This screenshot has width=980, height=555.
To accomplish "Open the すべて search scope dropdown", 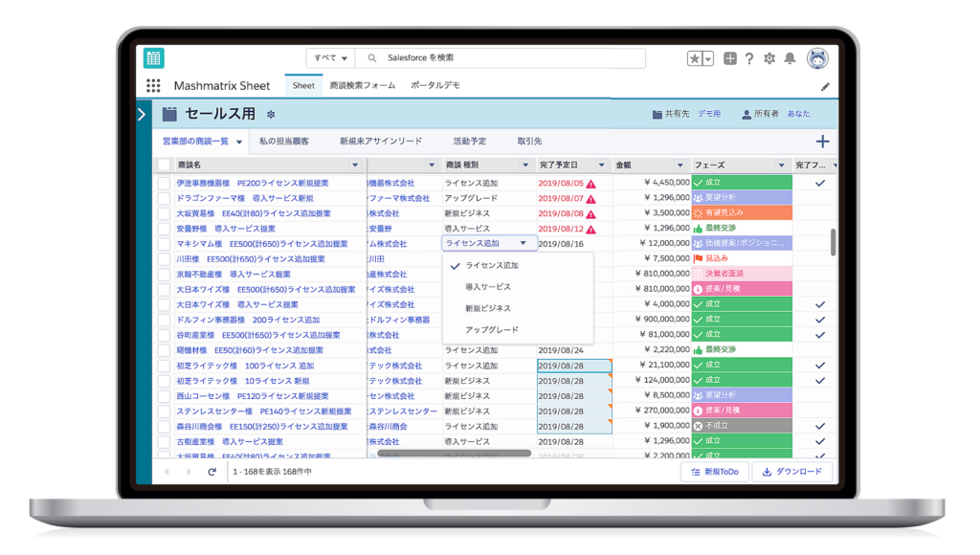I will coord(330,58).
